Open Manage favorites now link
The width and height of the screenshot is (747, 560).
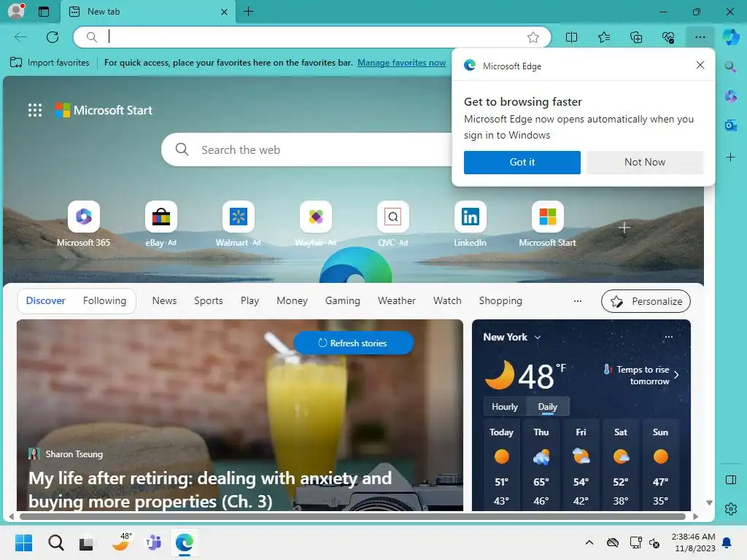(402, 63)
